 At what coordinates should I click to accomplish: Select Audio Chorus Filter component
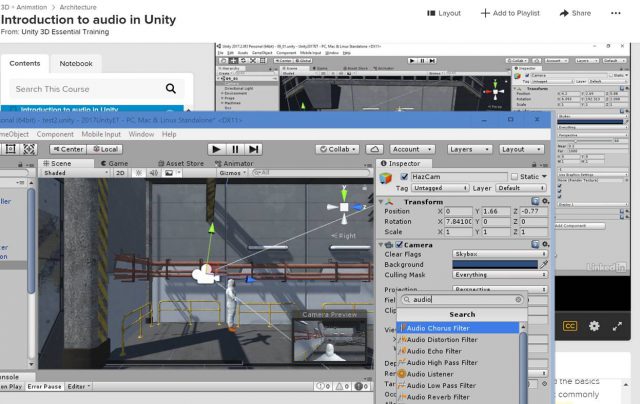coord(458,328)
